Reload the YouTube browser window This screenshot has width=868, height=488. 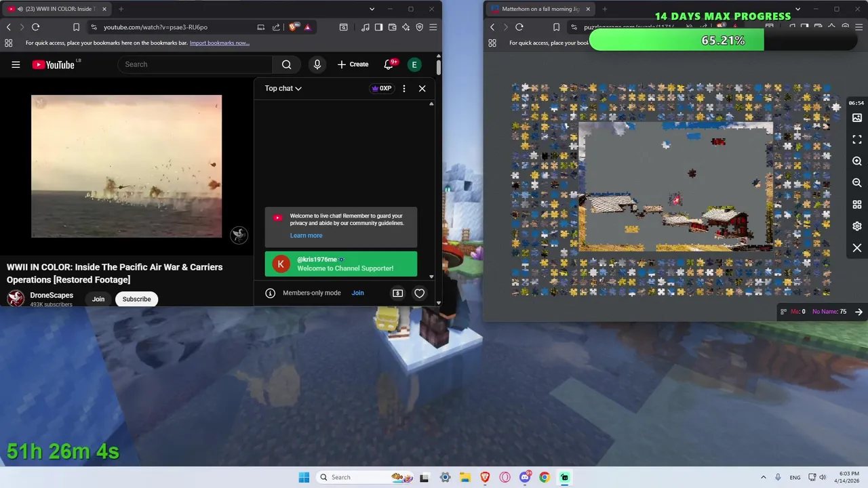pos(35,27)
